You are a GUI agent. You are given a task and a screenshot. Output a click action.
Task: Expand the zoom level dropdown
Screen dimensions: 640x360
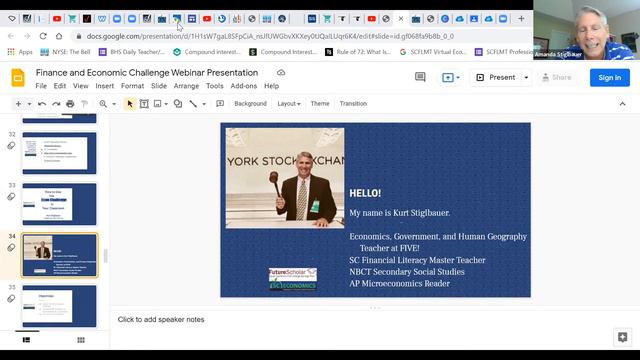click(x=114, y=104)
